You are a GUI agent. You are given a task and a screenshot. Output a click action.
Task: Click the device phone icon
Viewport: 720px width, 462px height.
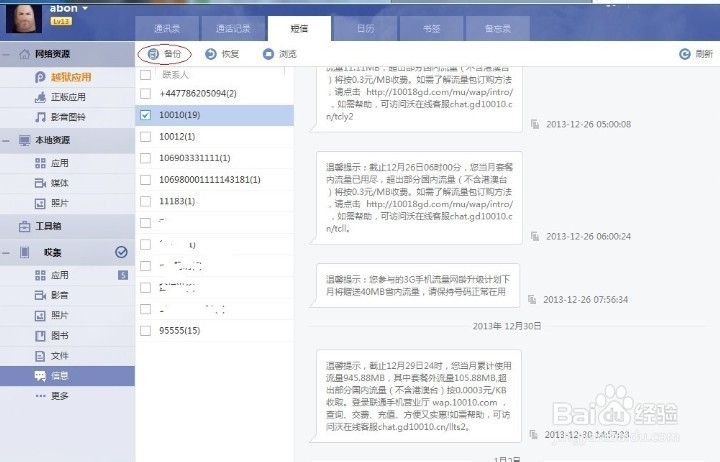tap(25, 252)
